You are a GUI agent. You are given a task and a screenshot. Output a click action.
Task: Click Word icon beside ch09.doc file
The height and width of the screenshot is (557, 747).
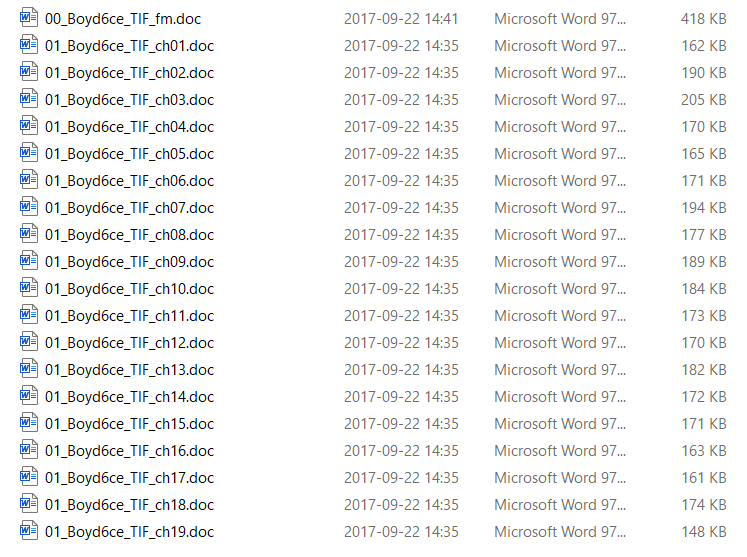[x=29, y=261]
